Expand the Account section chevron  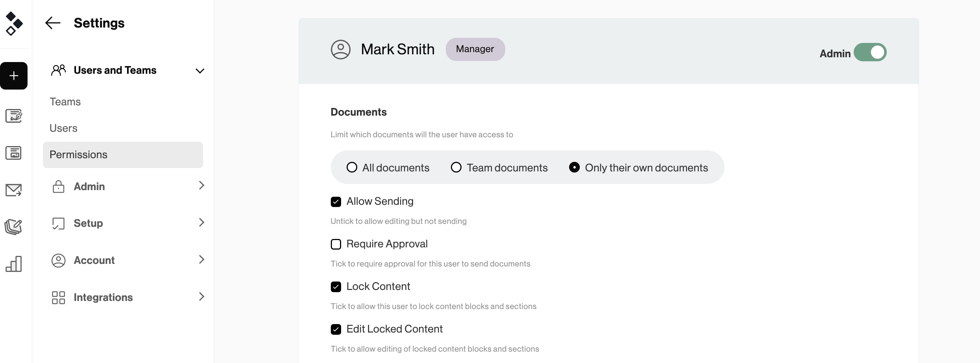(x=202, y=259)
